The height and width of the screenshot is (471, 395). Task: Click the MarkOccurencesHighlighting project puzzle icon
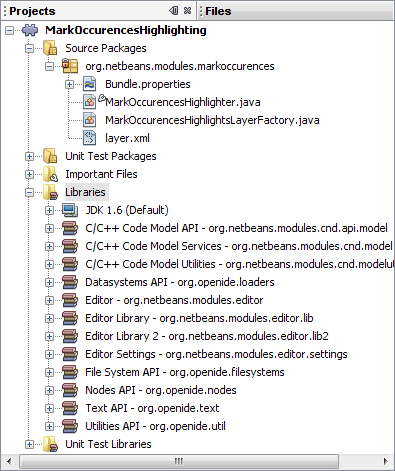pos(30,30)
